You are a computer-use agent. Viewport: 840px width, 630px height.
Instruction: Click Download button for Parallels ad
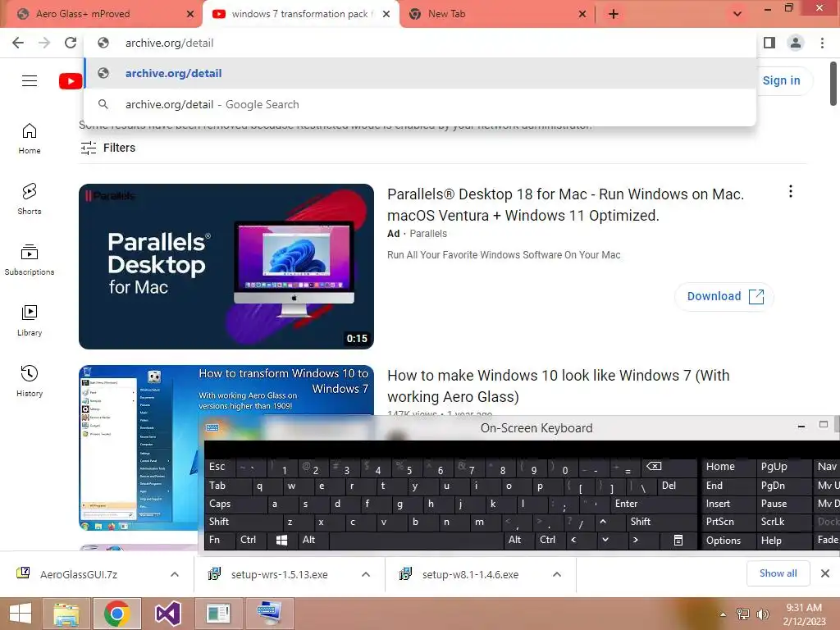[724, 296]
